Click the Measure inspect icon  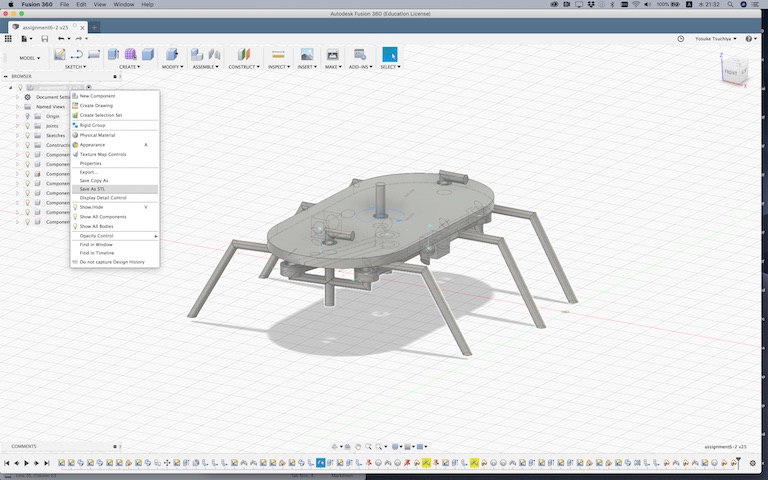click(x=278, y=54)
